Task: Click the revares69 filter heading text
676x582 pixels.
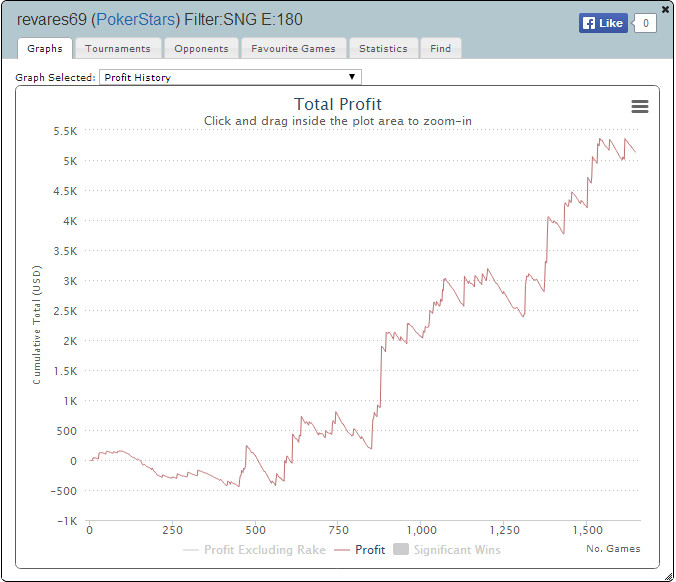Action: click(160, 19)
